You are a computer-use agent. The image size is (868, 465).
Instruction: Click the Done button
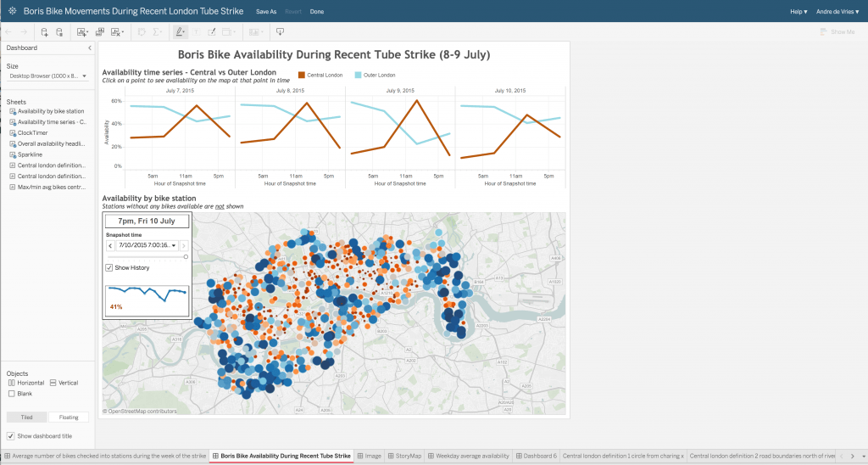pos(316,12)
